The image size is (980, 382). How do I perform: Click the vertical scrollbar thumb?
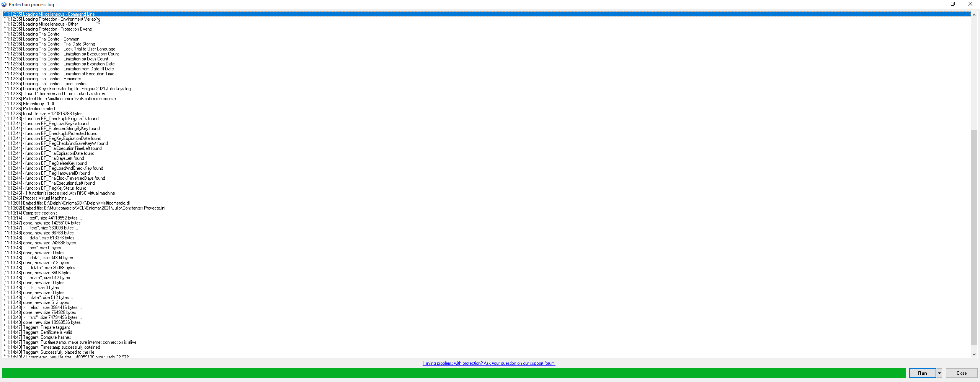pyautogui.click(x=974, y=237)
